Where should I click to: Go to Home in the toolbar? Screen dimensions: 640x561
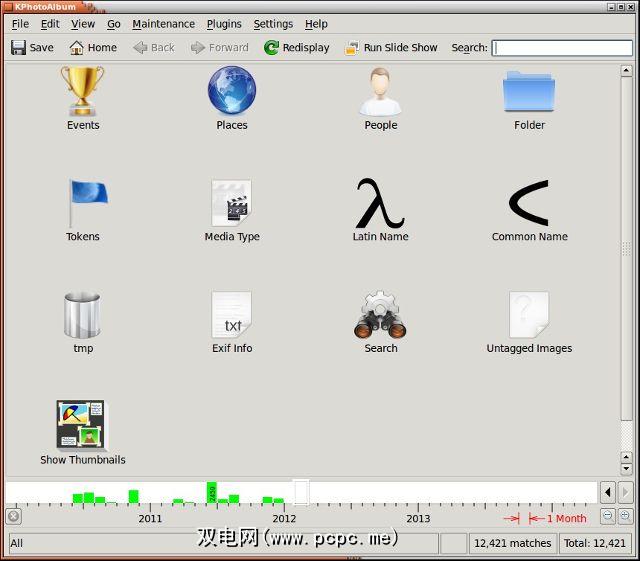(93, 48)
